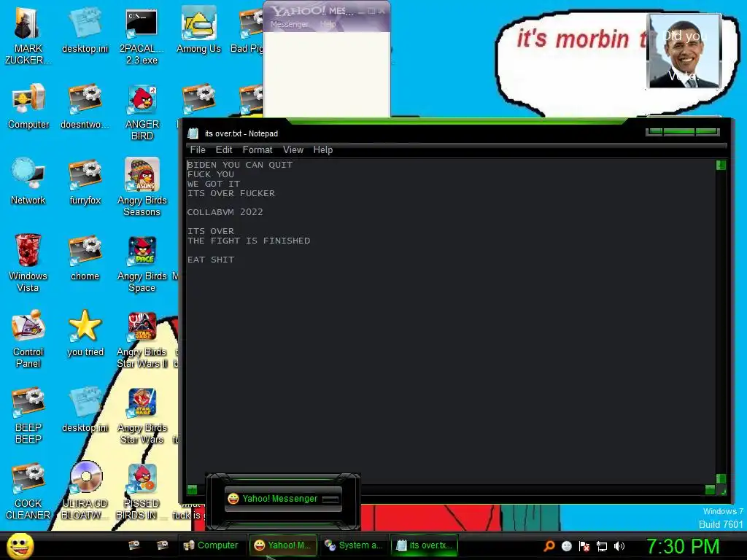Open the MARK ZUCKER... desktop icon

click(x=28, y=36)
